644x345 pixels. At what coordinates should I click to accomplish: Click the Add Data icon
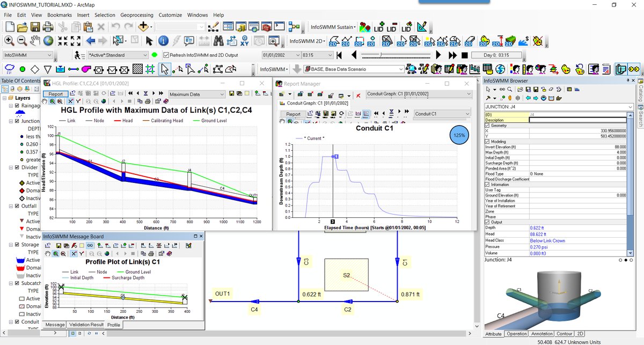click(143, 26)
